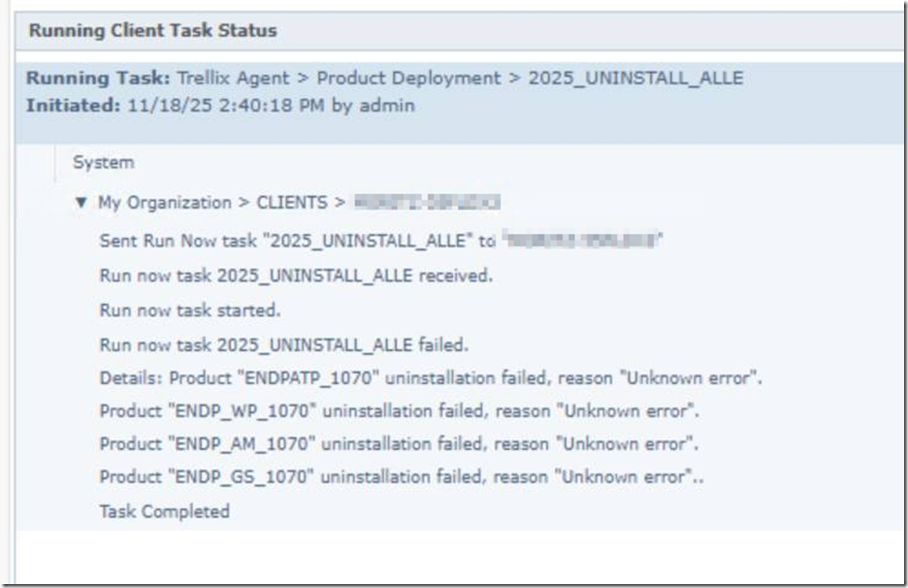
Task: Collapse the My Organization tree triangle
Action: click(81, 204)
